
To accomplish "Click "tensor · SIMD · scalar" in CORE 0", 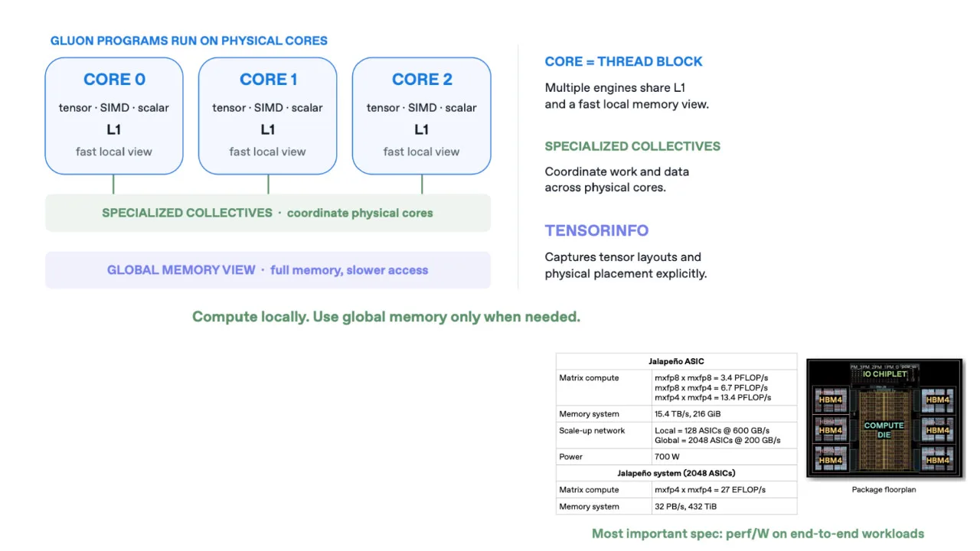I will [x=114, y=108].
